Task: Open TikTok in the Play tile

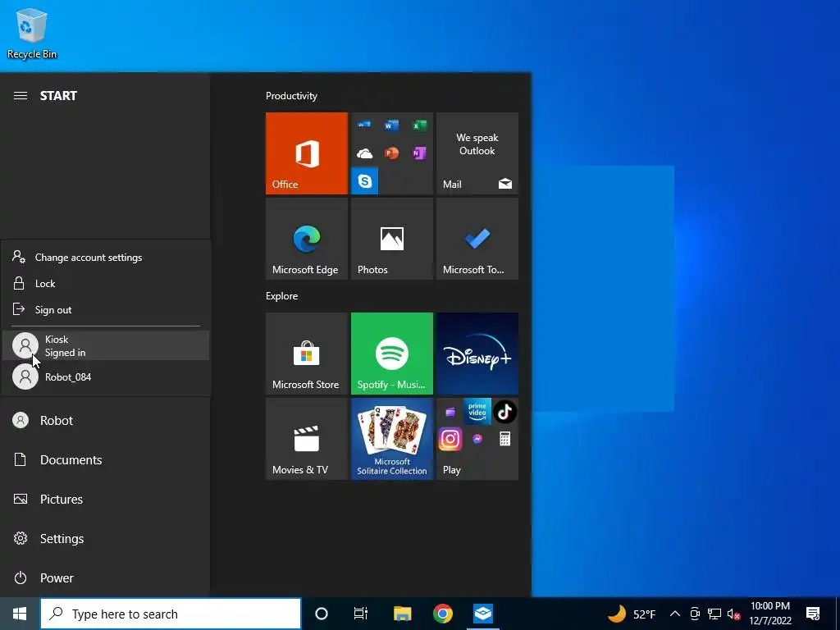Action: [x=504, y=412]
